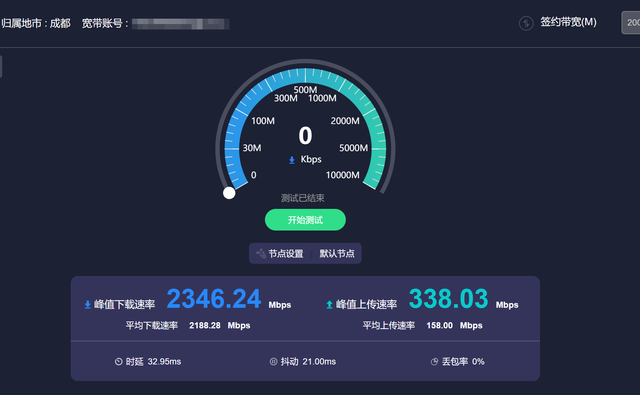Click the green 开始测试 button

(305, 220)
